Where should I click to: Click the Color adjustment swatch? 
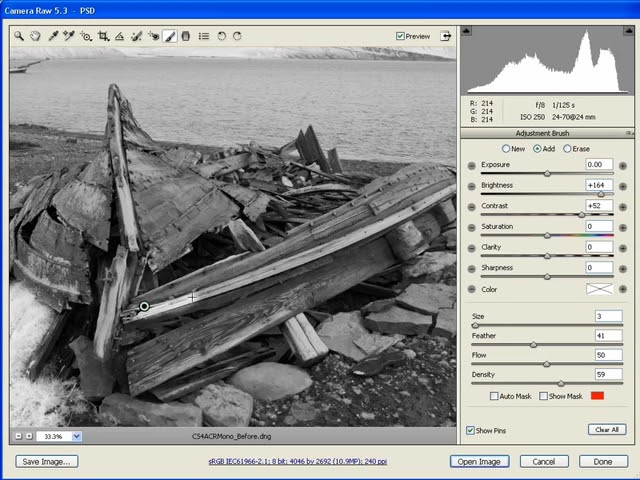(599, 289)
